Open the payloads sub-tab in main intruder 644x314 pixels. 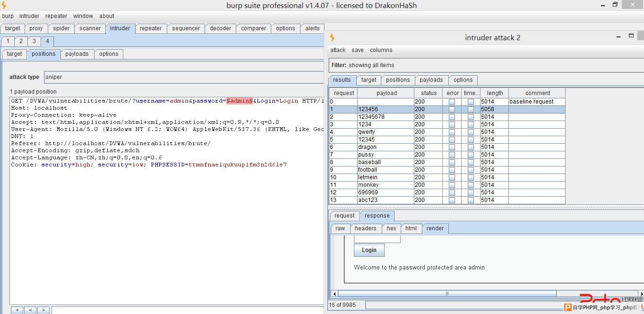(x=77, y=54)
